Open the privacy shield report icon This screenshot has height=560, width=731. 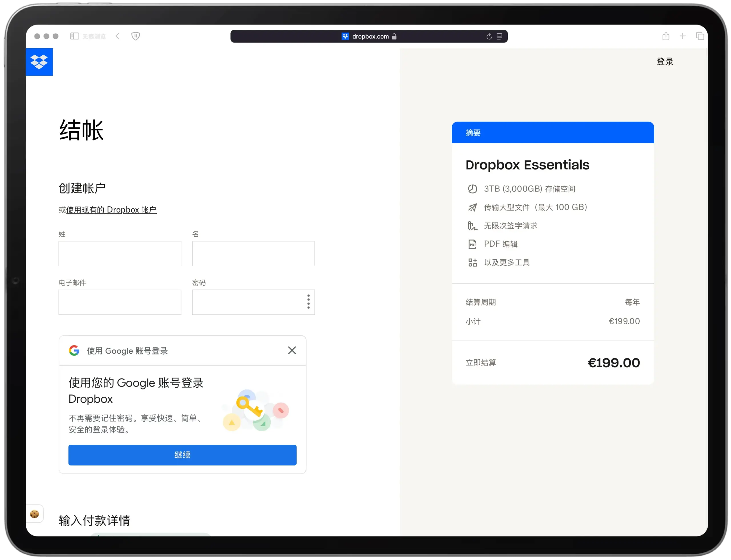coord(136,36)
